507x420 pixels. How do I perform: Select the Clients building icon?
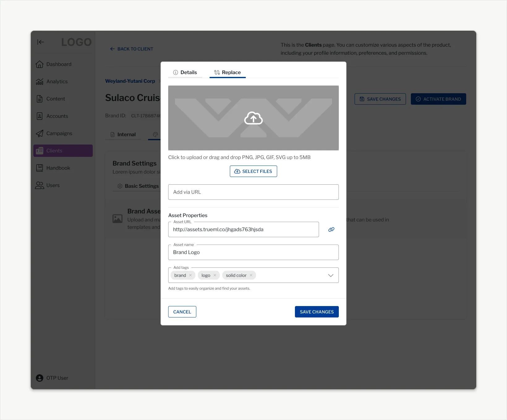coord(40,151)
